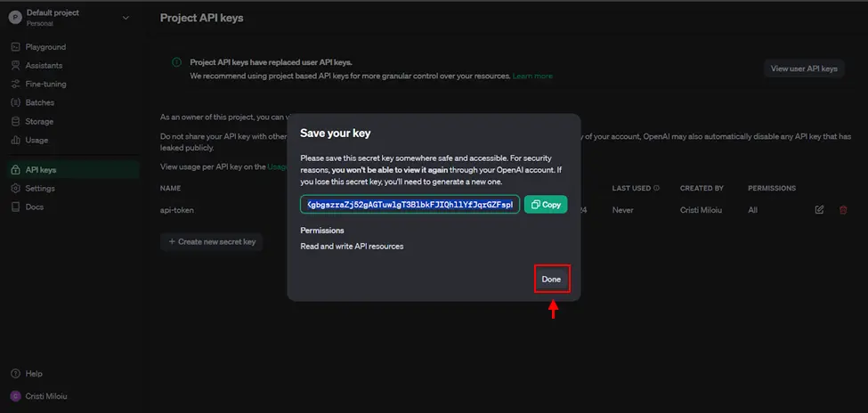868x413 pixels.
Task: Click the Help question mark icon
Action: point(15,374)
